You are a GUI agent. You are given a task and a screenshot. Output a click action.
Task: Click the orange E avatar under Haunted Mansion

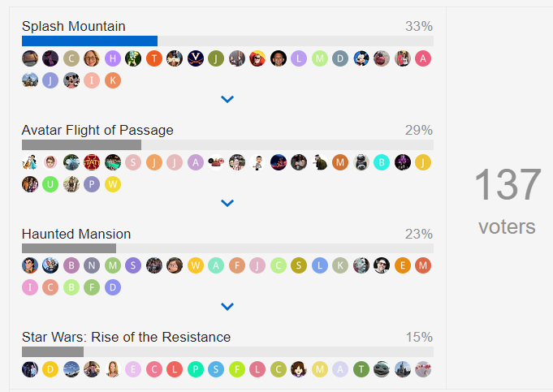coord(403,265)
